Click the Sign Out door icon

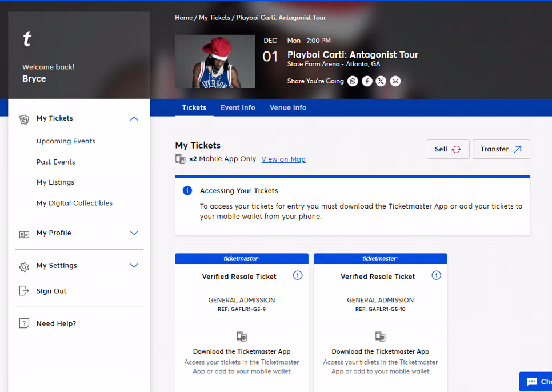click(x=24, y=291)
